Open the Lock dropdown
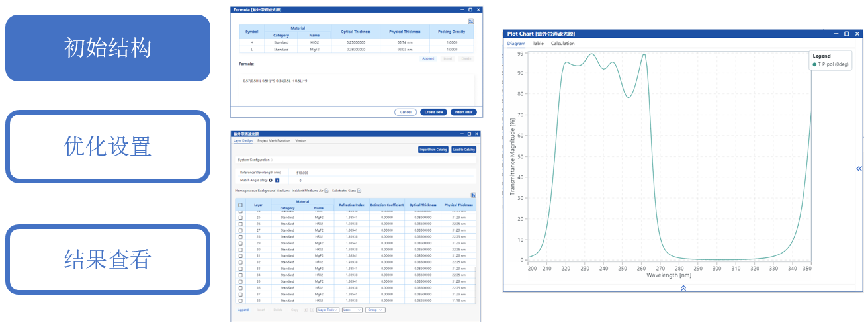 351,310
